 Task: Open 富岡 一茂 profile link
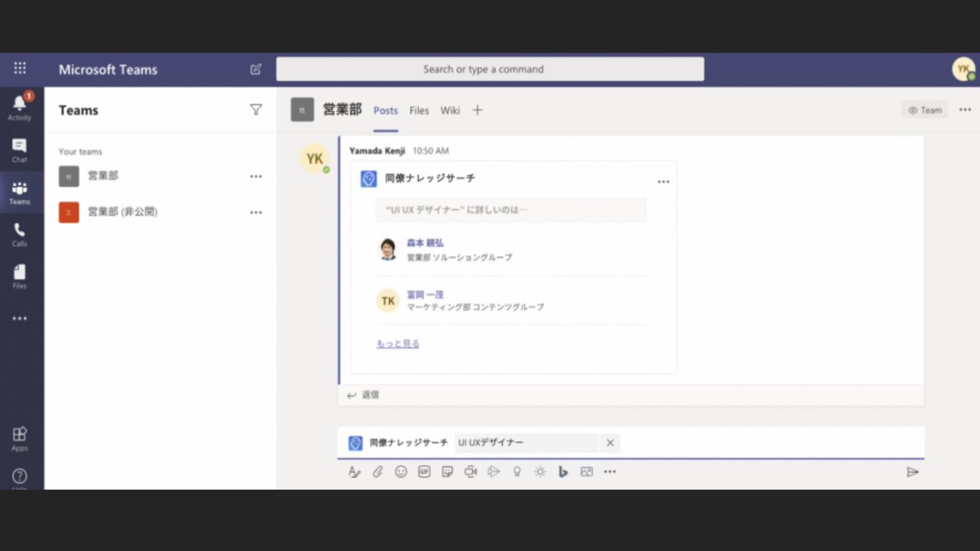[425, 294]
